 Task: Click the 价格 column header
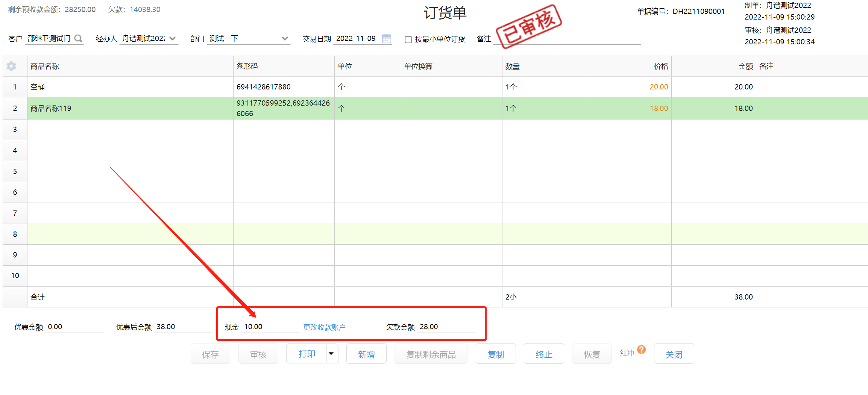629,66
